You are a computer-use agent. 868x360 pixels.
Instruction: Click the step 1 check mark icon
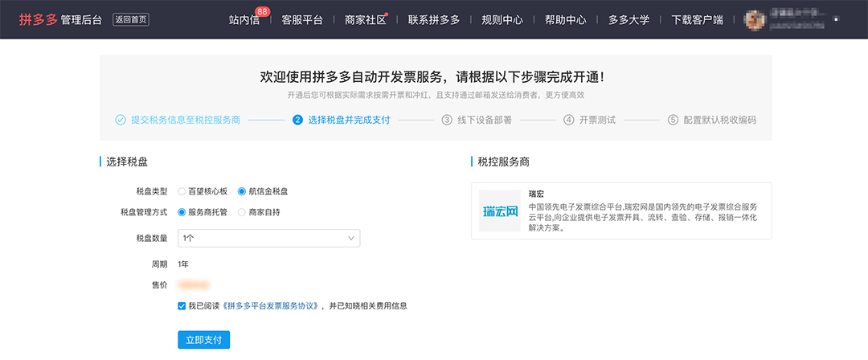(x=120, y=120)
